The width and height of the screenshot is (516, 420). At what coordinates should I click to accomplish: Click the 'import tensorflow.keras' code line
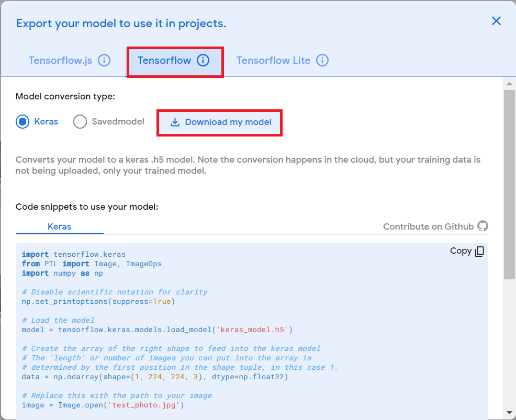[74, 254]
